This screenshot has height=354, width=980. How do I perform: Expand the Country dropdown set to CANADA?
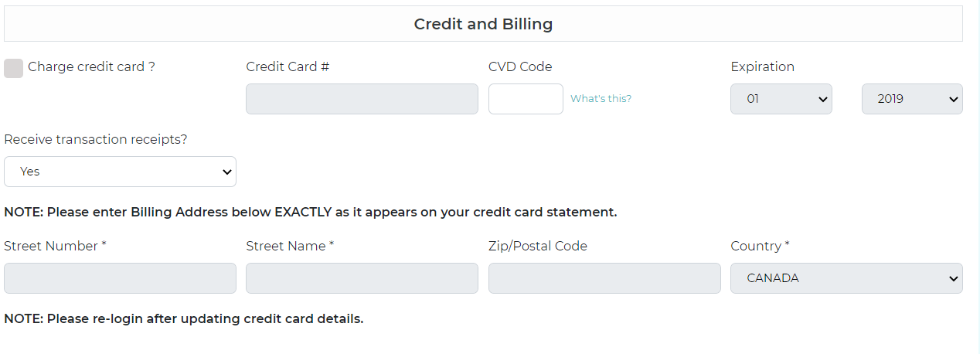click(846, 278)
